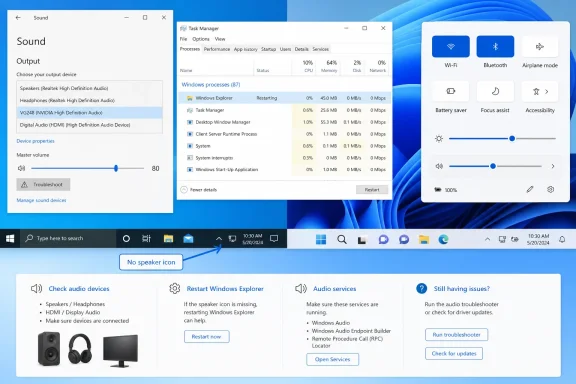Switch to Startup tab
This screenshot has width=576, height=384.
[x=268, y=49]
